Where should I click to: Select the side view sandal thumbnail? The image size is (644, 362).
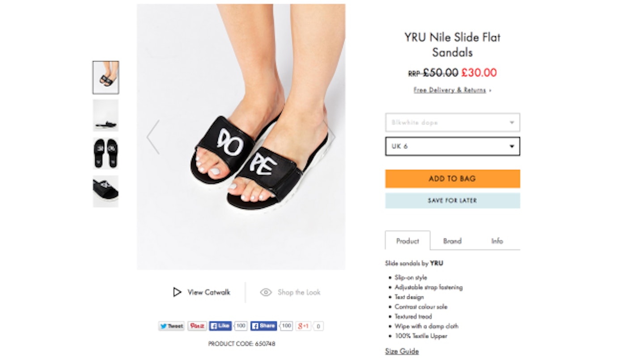(x=106, y=115)
